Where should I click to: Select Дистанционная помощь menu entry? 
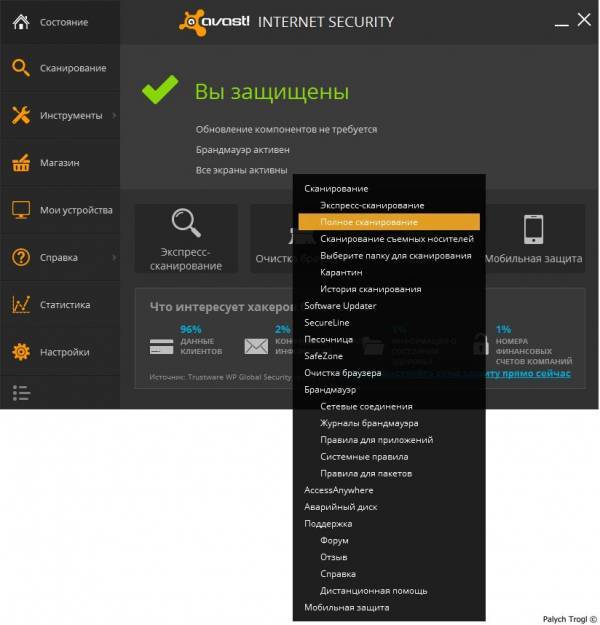374,591
